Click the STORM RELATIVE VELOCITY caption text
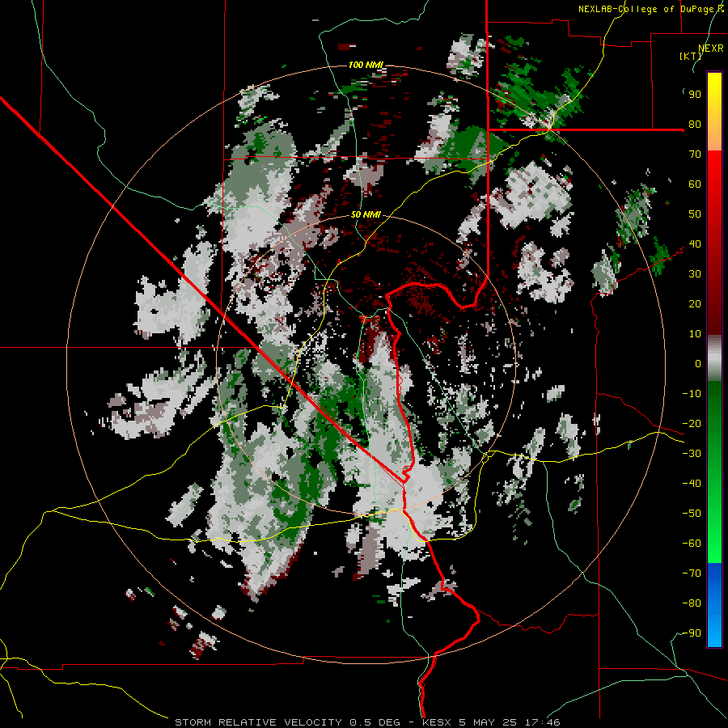Image resolution: width=728 pixels, height=728 pixels. (x=258, y=722)
